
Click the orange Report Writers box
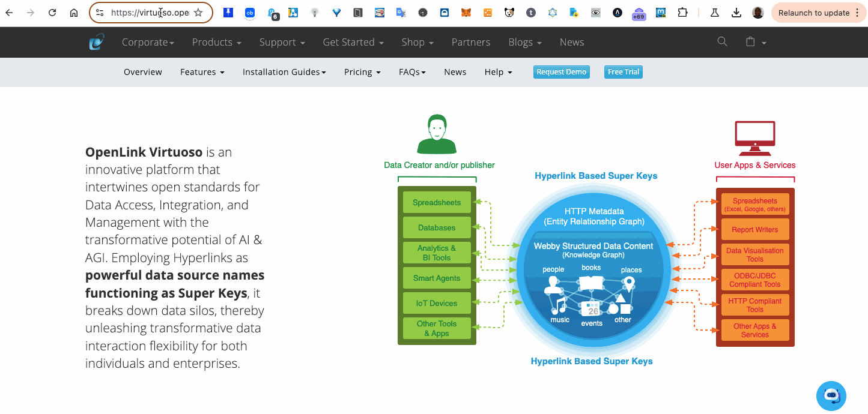click(755, 230)
